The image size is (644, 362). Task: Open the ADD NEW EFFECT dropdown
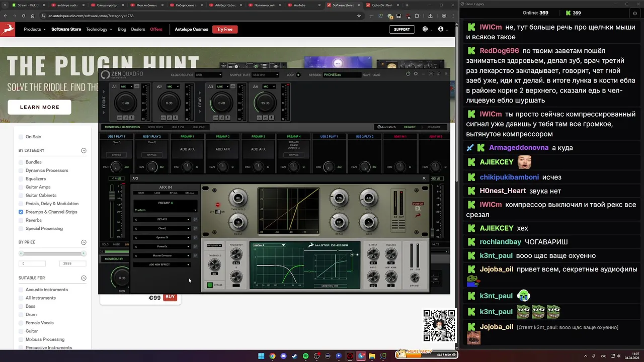(x=162, y=264)
